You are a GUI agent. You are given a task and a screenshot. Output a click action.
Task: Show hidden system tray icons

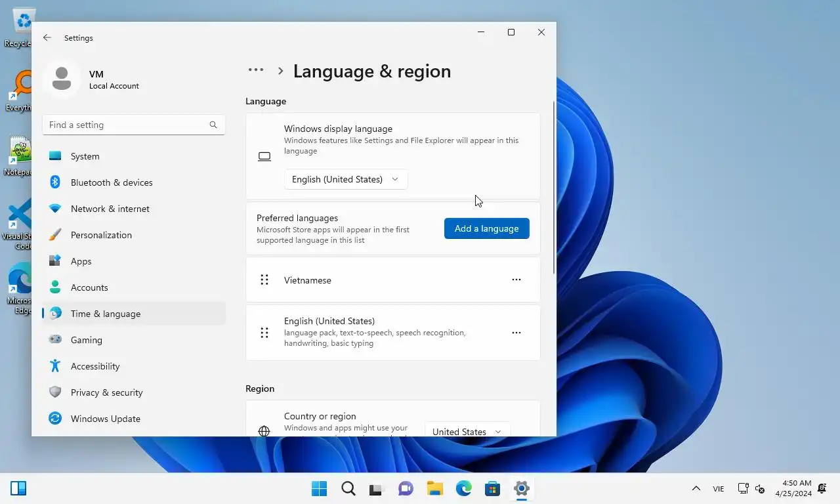tap(696, 488)
